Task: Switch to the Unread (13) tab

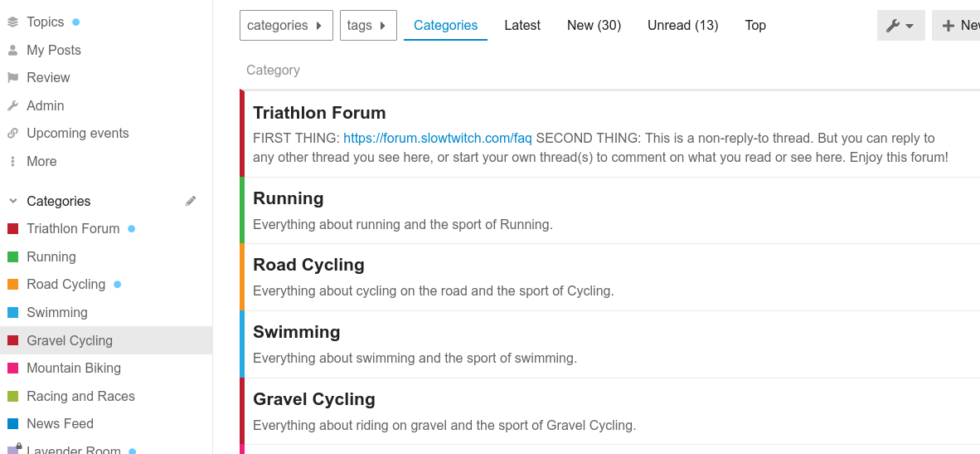Action: pos(682,26)
